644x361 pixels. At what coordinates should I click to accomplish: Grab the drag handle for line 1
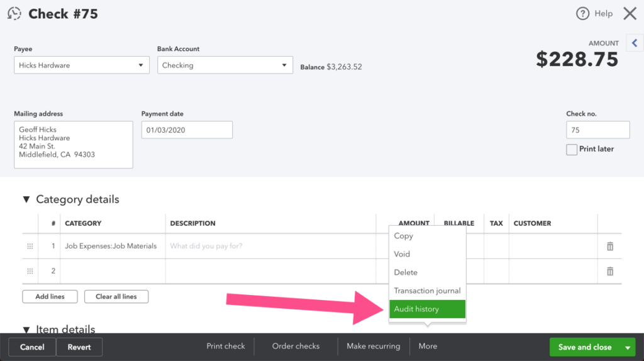click(x=30, y=247)
